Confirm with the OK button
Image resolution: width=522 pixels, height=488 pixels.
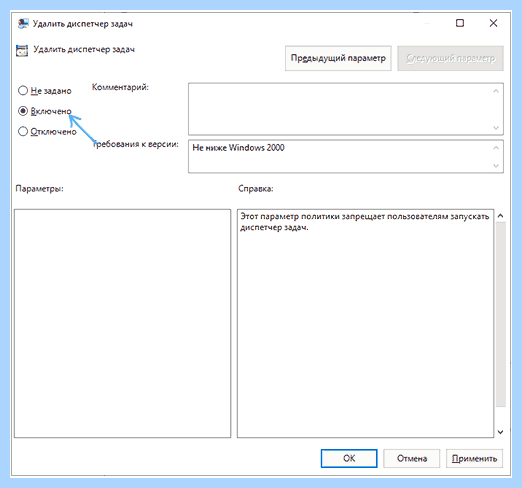(x=349, y=458)
